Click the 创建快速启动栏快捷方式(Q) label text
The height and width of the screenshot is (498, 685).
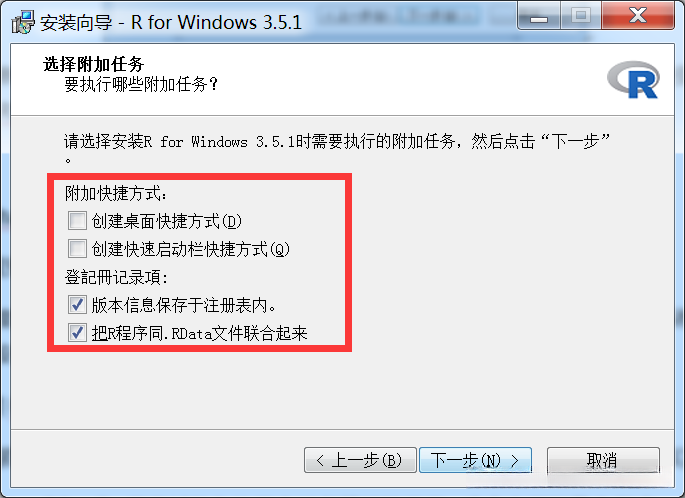click(x=190, y=249)
